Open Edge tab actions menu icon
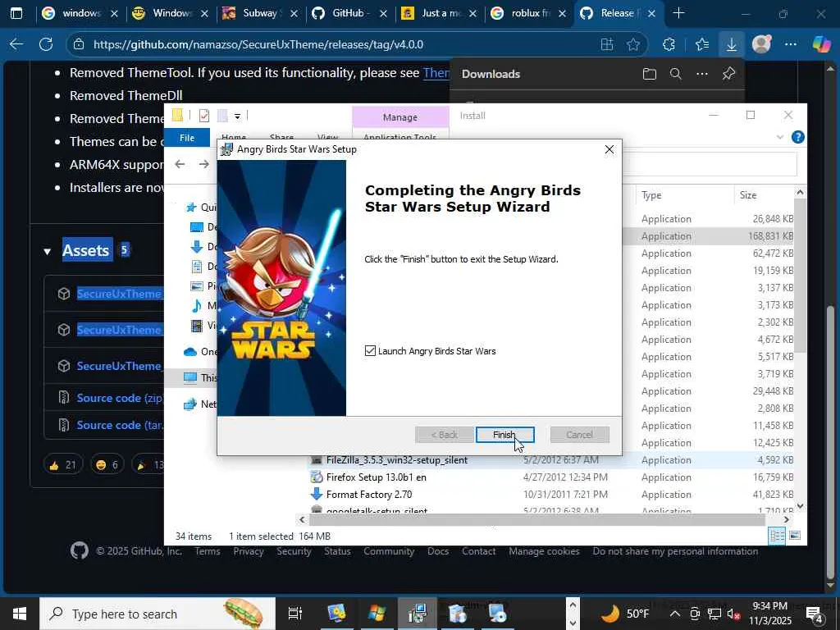 click(16, 13)
